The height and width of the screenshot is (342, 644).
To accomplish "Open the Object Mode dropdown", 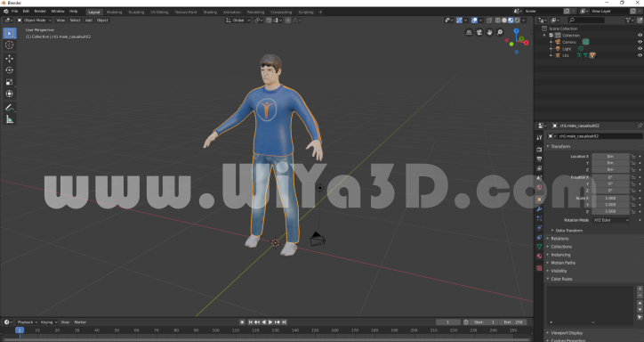I will click(x=35, y=20).
